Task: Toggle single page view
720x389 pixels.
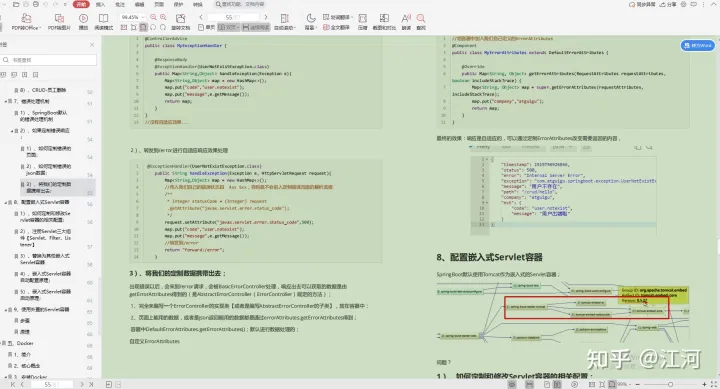Action: point(207,28)
